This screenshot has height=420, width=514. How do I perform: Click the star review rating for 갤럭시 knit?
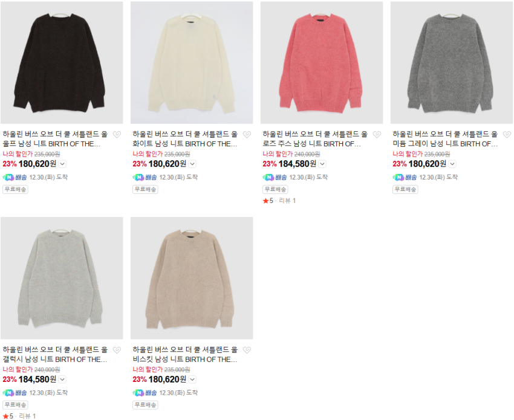coord(19,416)
